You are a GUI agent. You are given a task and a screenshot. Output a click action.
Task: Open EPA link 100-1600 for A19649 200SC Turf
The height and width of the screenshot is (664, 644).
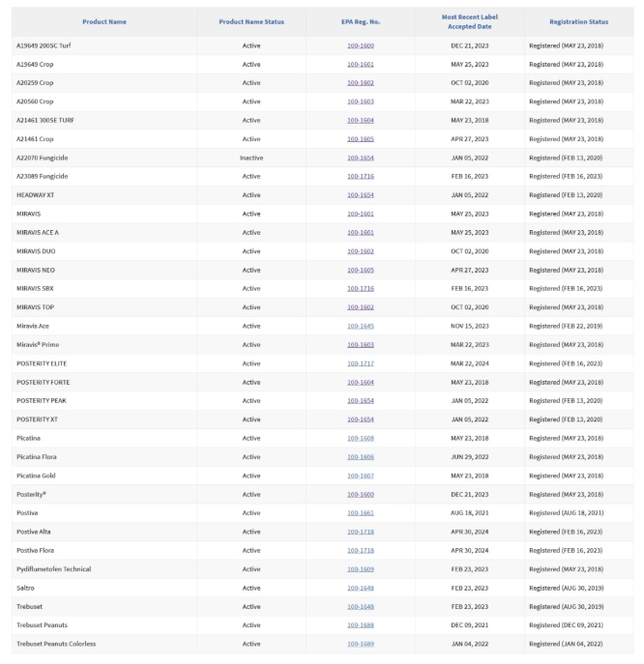pyautogui.click(x=361, y=45)
